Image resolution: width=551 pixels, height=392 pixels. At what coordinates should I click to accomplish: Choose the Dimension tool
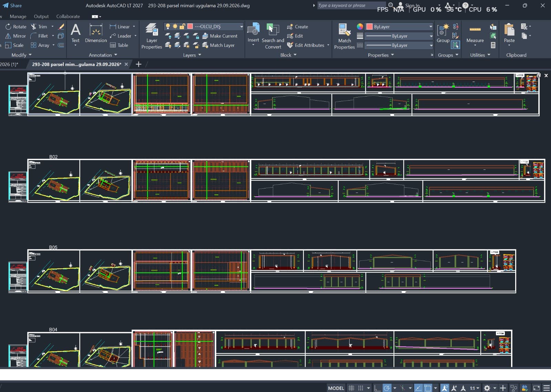coord(96,33)
